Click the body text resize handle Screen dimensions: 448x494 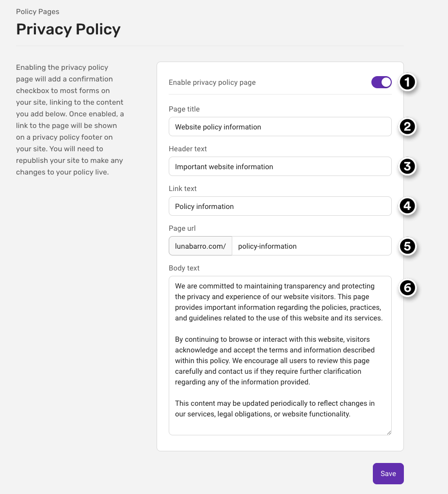click(x=389, y=433)
